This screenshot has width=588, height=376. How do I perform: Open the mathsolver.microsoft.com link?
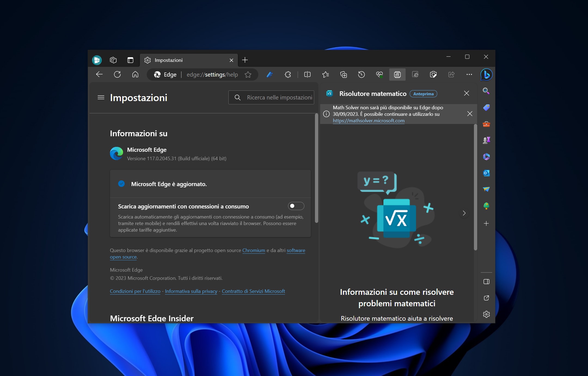tap(369, 121)
